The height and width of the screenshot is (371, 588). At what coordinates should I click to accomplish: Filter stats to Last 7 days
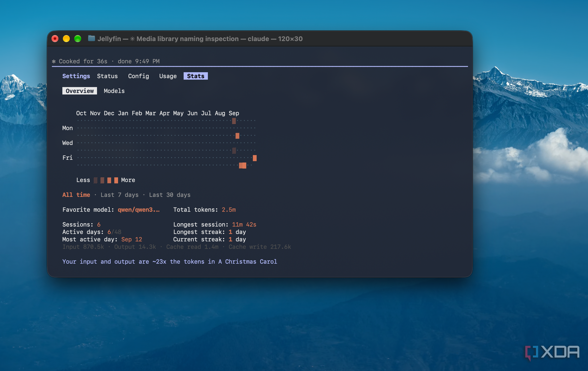pyautogui.click(x=120, y=195)
